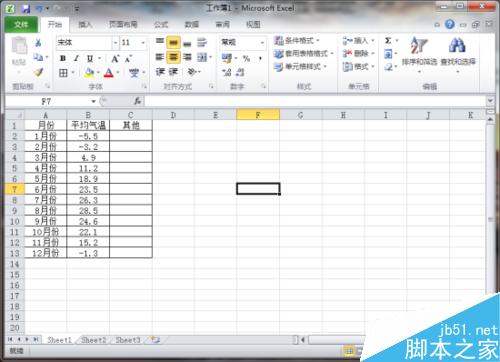
Task: Click Decrease Indent icon
Action: [160, 72]
